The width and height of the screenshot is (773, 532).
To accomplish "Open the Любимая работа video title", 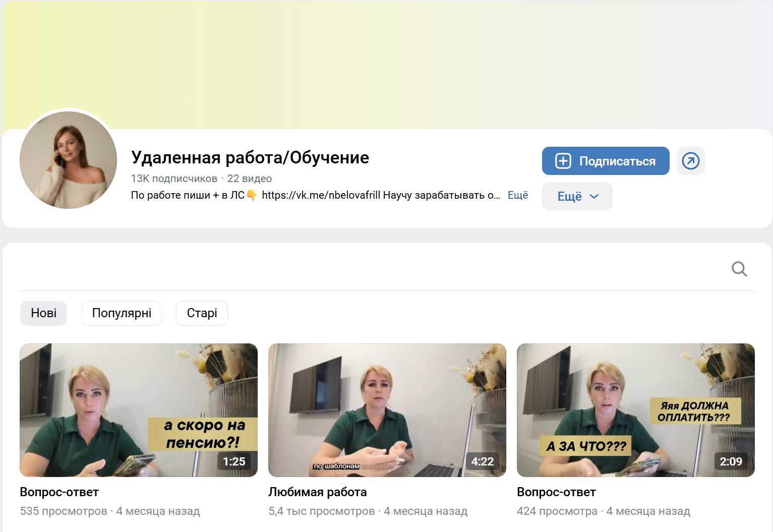I will tap(318, 492).
